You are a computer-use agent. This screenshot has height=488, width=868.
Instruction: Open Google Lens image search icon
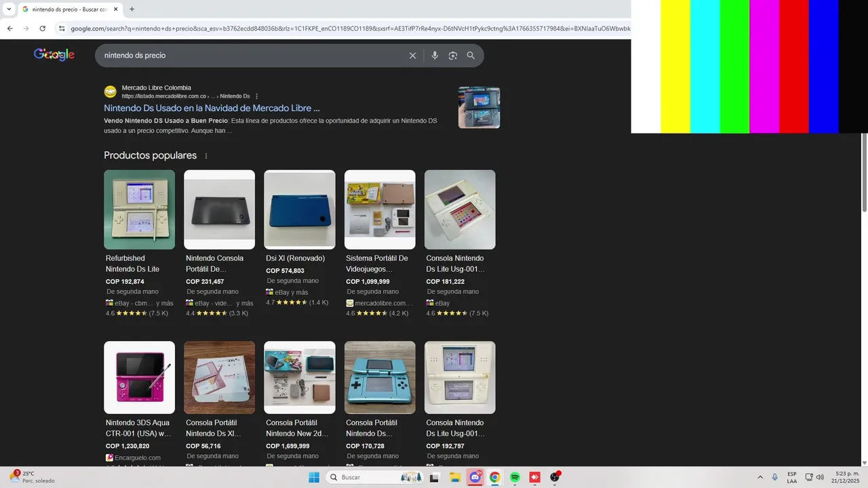click(453, 56)
